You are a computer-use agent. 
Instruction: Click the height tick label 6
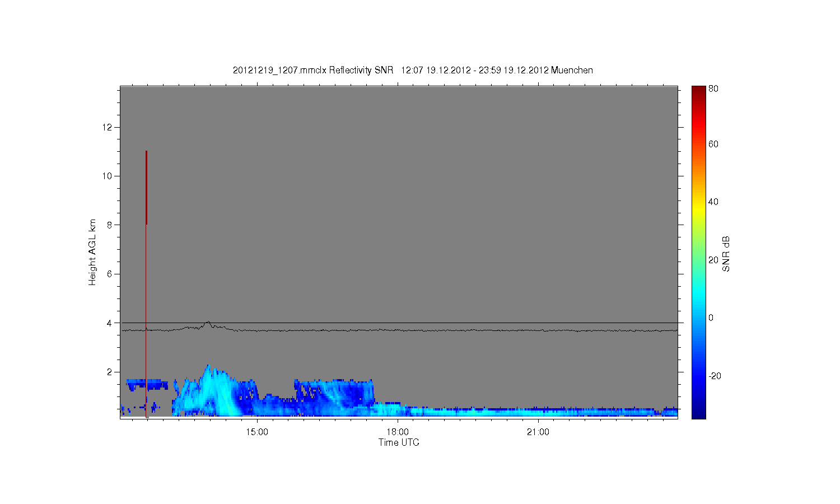pos(110,274)
